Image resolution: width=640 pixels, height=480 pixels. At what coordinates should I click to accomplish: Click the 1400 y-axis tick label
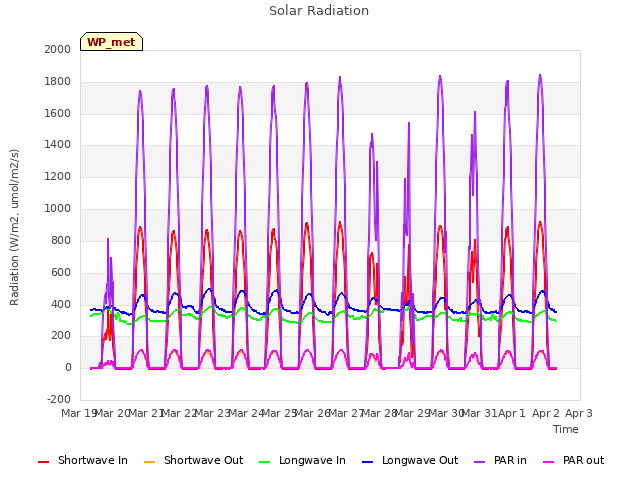click(58, 144)
